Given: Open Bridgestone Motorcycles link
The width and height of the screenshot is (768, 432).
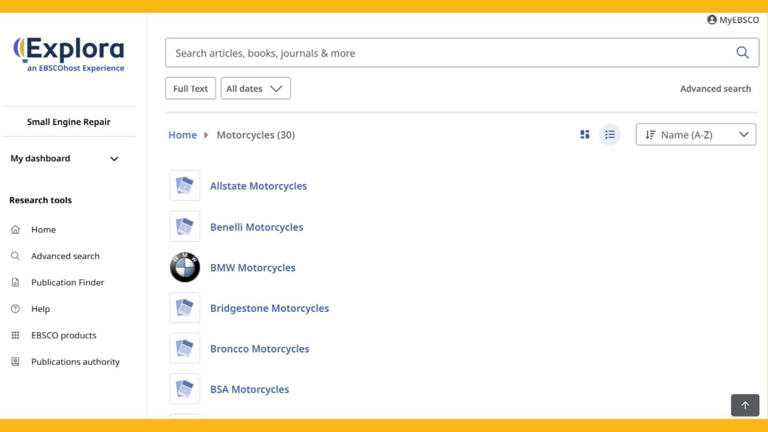Looking at the screenshot, I should point(269,308).
